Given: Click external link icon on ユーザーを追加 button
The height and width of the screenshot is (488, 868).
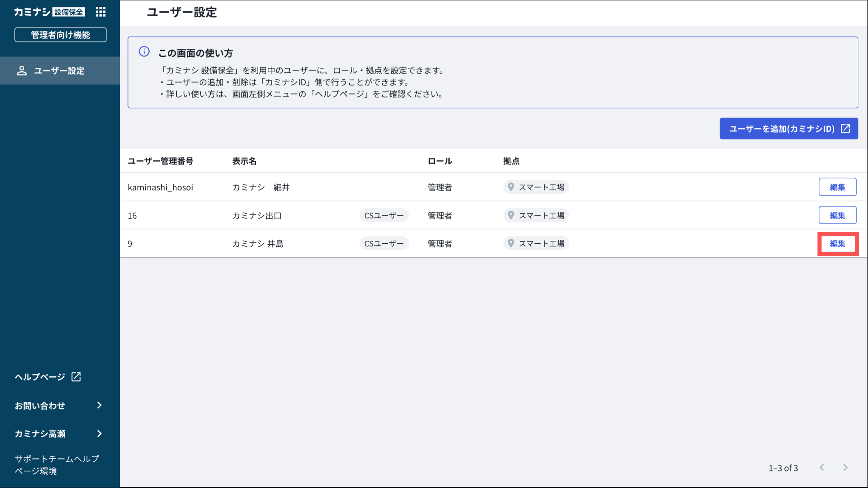Looking at the screenshot, I should (846, 128).
